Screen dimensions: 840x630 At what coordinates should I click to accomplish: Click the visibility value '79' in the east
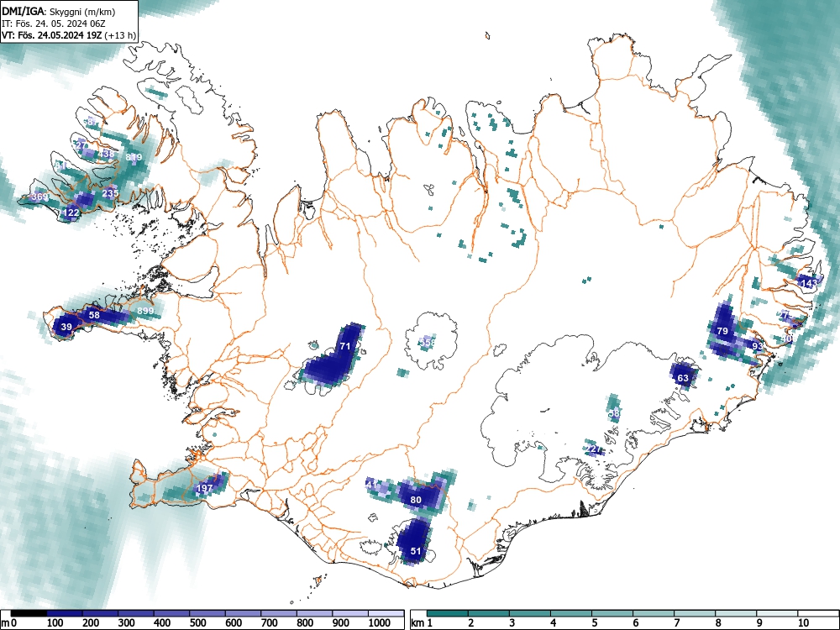[722, 331]
